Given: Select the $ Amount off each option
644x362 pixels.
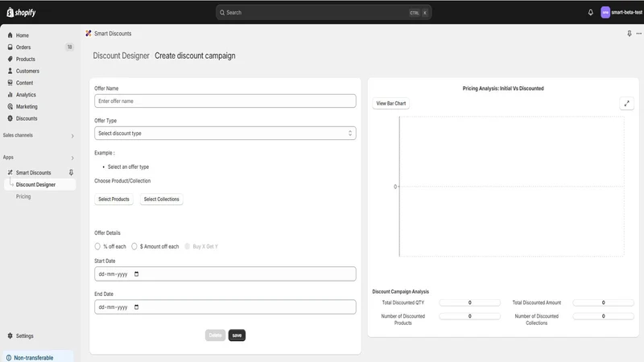Looking at the screenshot, I should [x=134, y=247].
